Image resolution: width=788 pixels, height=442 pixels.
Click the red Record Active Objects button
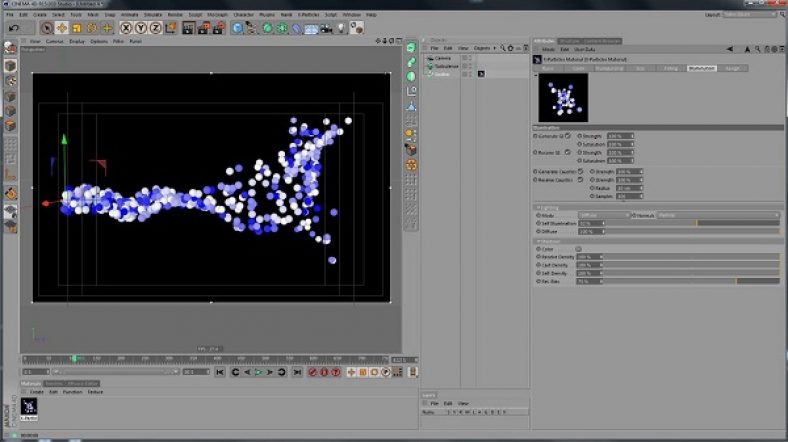(x=311, y=372)
